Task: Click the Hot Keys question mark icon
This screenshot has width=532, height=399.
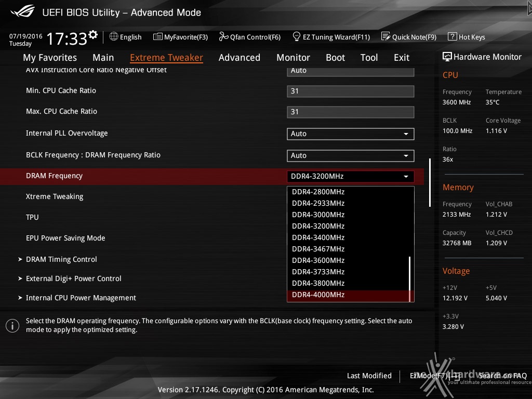Action: [x=453, y=36]
